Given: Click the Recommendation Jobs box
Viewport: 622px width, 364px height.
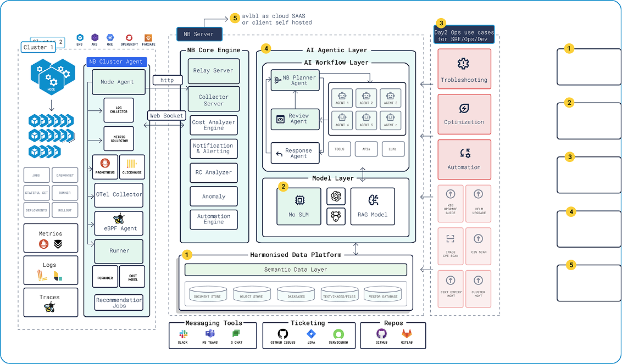Looking at the screenshot, I should click(x=119, y=303).
